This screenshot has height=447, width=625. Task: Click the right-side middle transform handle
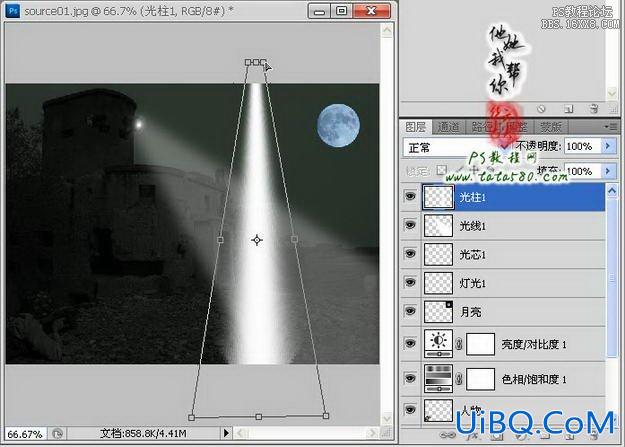click(x=294, y=239)
